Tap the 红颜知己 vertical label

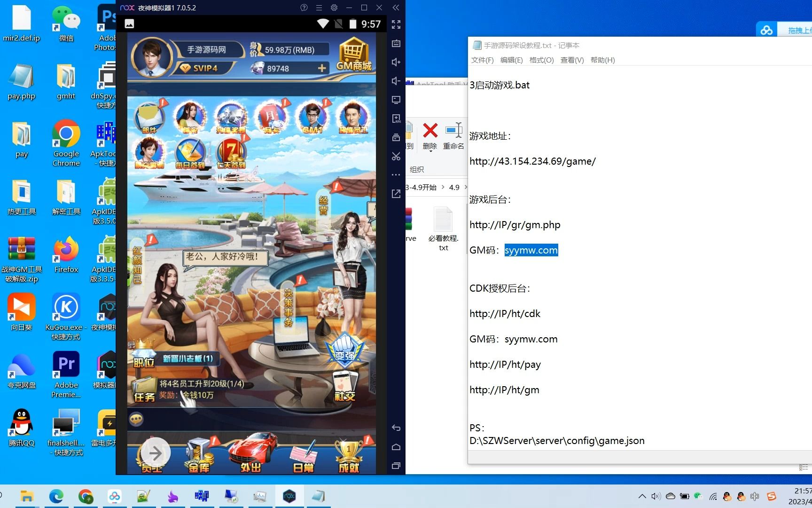tap(137, 265)
